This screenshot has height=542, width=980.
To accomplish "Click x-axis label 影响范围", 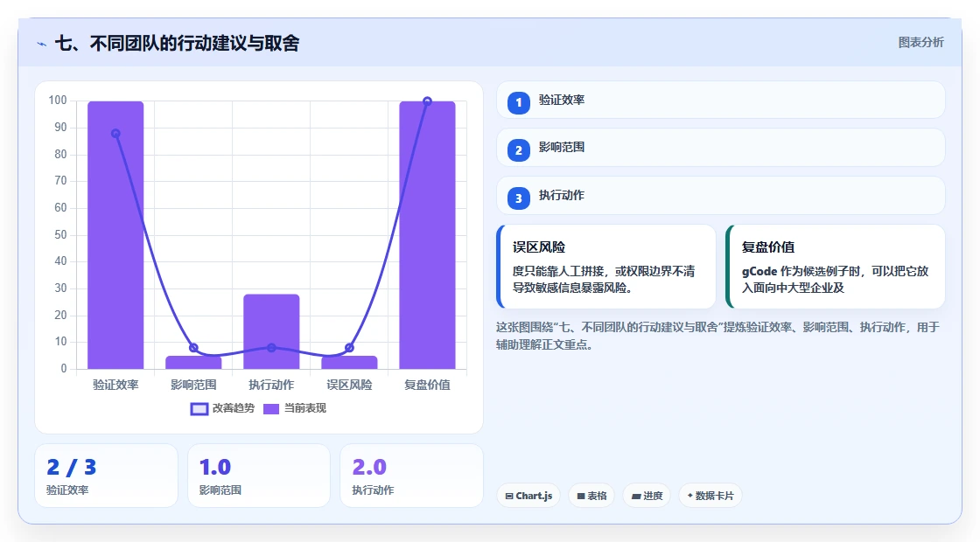I will coord(193,385).
